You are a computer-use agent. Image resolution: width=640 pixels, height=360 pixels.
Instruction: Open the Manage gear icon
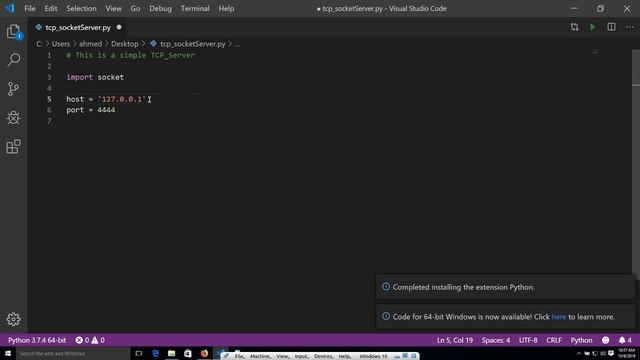(x=13, y=319)
